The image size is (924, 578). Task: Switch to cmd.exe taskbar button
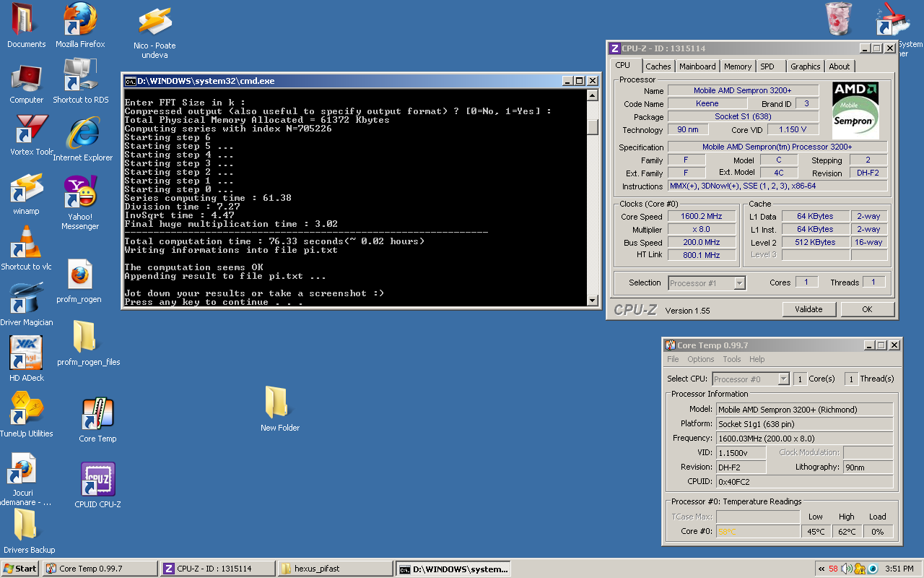(453, 569)
